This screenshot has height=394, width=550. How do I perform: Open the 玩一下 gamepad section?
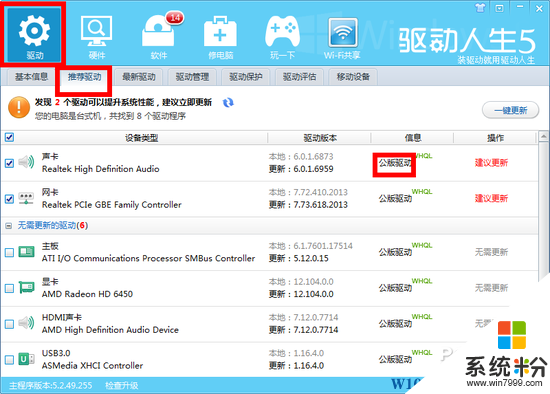(282, 37)
